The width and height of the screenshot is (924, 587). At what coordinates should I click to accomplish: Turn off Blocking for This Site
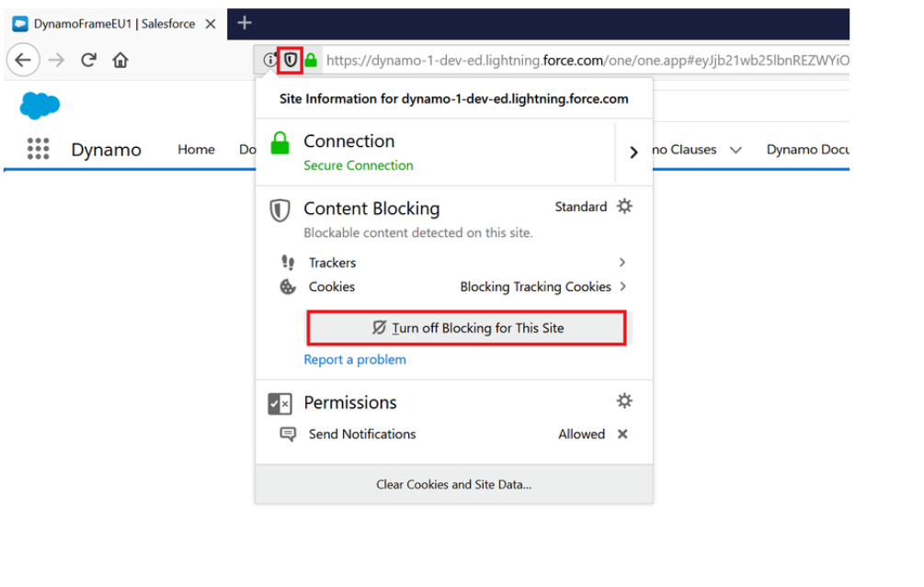click(467, 328)
